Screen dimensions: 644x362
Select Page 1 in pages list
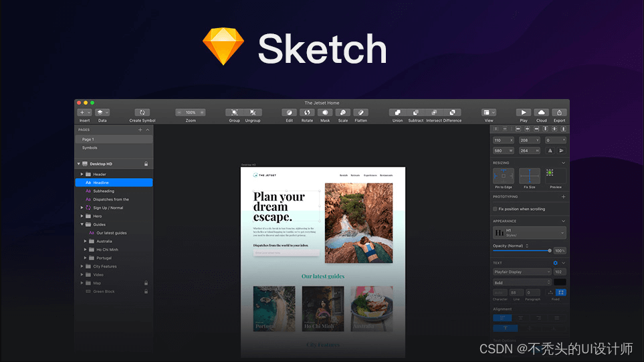coord(114,139)
